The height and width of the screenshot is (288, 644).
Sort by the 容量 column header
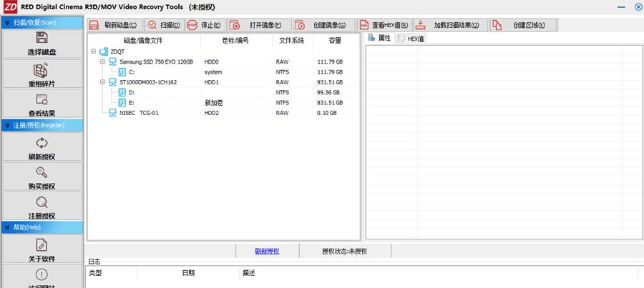(335, 41)
